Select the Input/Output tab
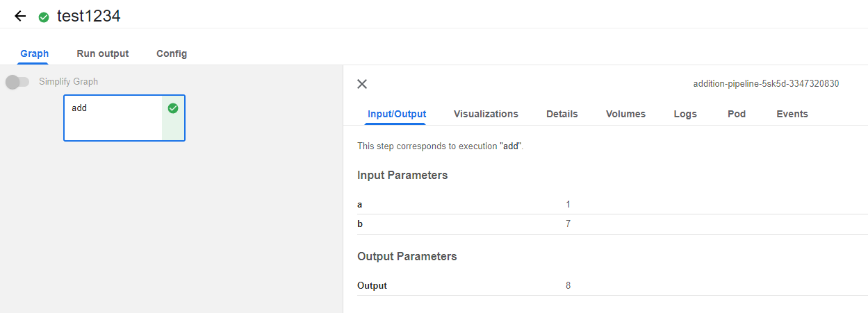 point(397,114)
